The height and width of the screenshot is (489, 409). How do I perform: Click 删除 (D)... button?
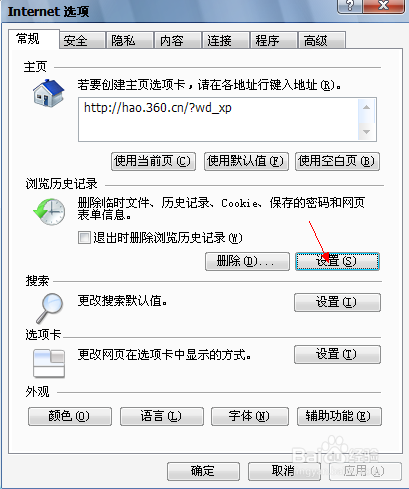(x=247, y=261)
